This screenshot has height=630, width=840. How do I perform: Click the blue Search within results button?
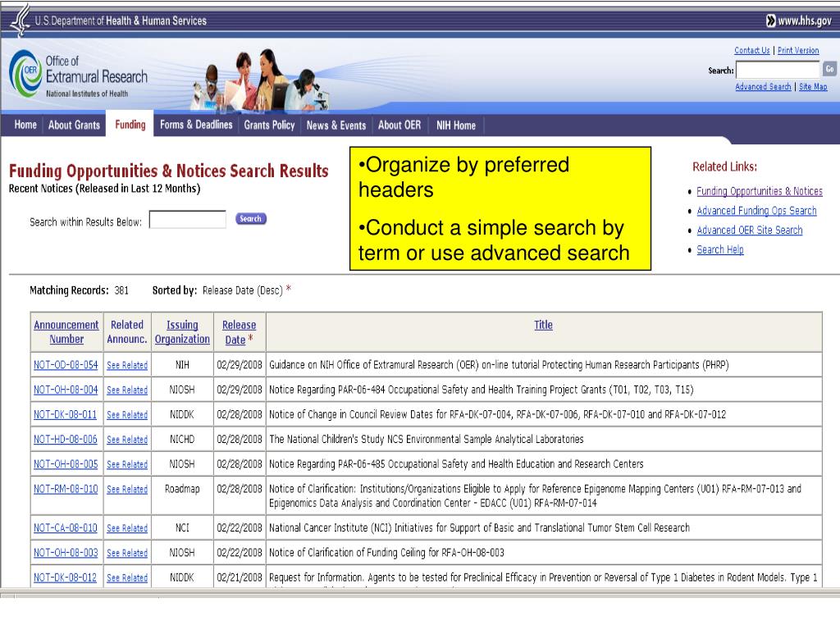(x=251, y=218)
